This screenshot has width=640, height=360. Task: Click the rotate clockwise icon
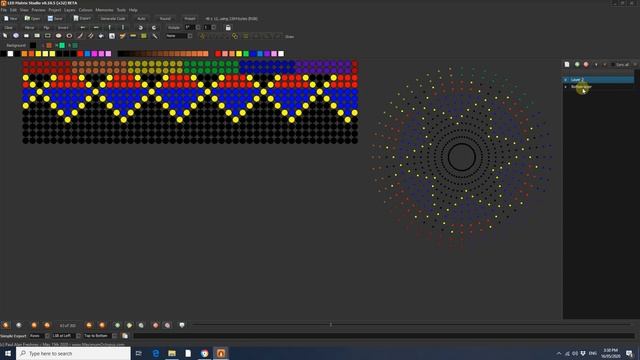point(154,27)
